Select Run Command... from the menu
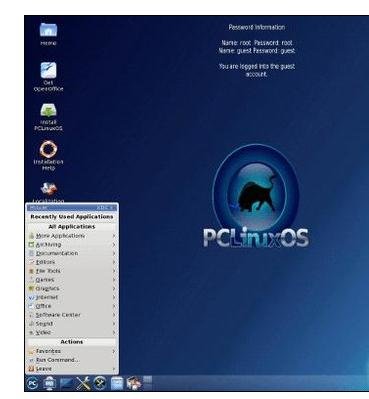 pyautogui.click(x=72, y=360)
